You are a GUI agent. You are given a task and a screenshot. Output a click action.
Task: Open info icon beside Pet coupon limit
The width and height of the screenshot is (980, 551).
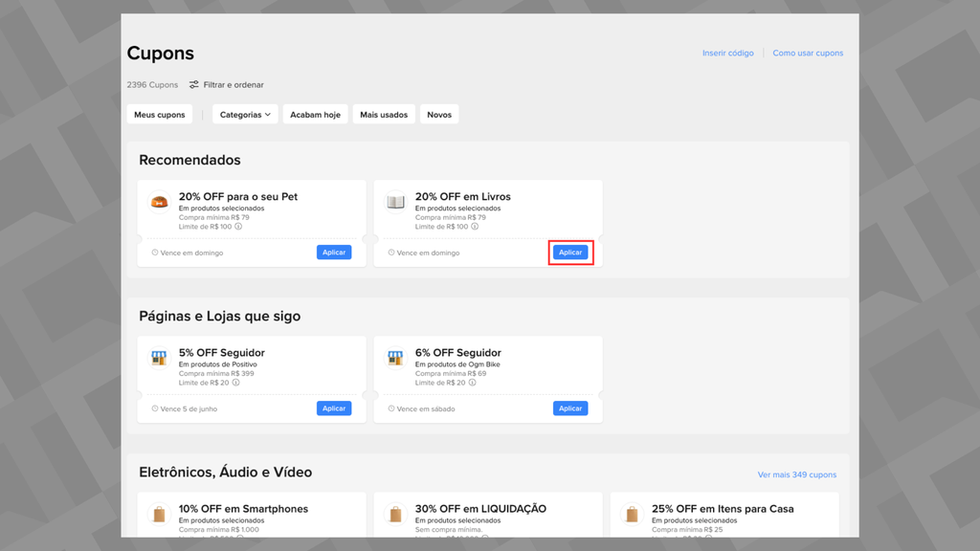click(238, 227)
